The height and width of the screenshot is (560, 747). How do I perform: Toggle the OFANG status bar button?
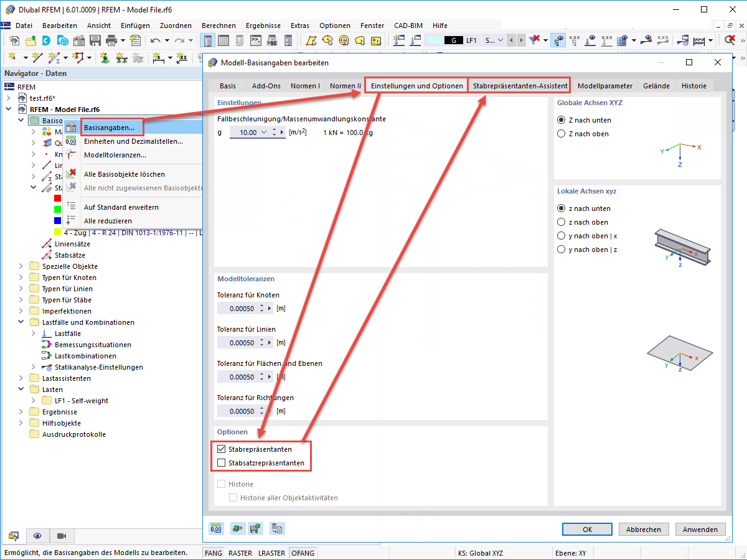click(303, 553)
